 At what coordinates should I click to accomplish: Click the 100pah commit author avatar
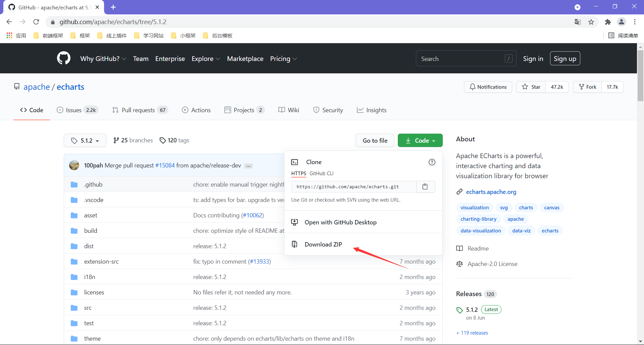coord(74,165)
